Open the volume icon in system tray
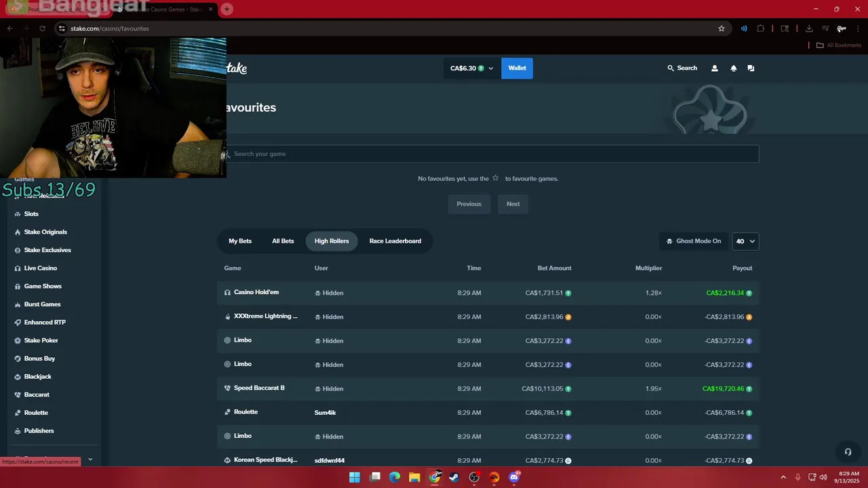The image size is (868, 488). point(823,477)
